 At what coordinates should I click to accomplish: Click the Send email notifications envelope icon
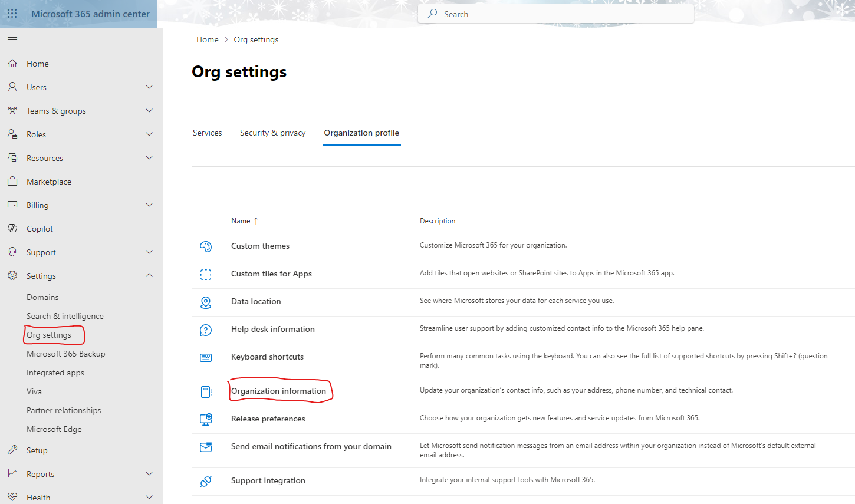[206, 447]
